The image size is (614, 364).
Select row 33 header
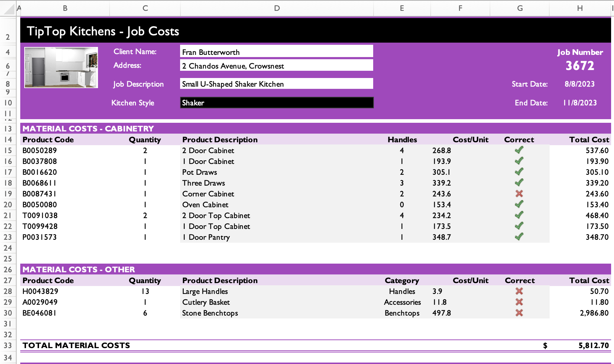8,346
